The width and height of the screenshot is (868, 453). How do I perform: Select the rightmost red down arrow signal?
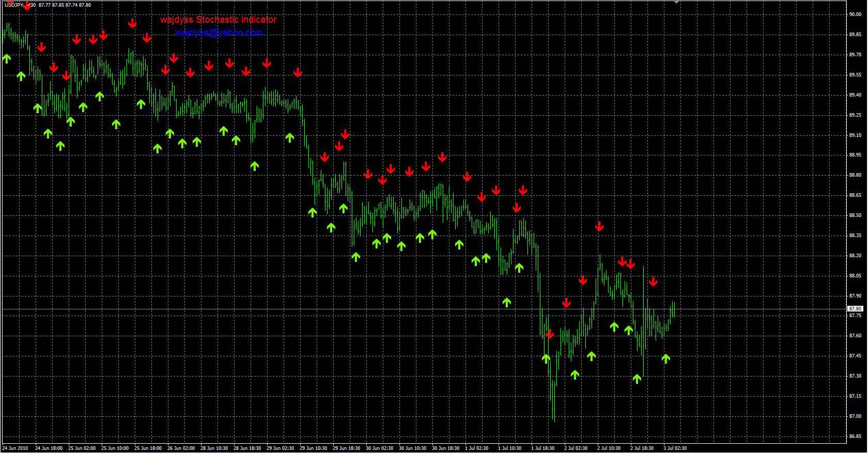(653, 282)
